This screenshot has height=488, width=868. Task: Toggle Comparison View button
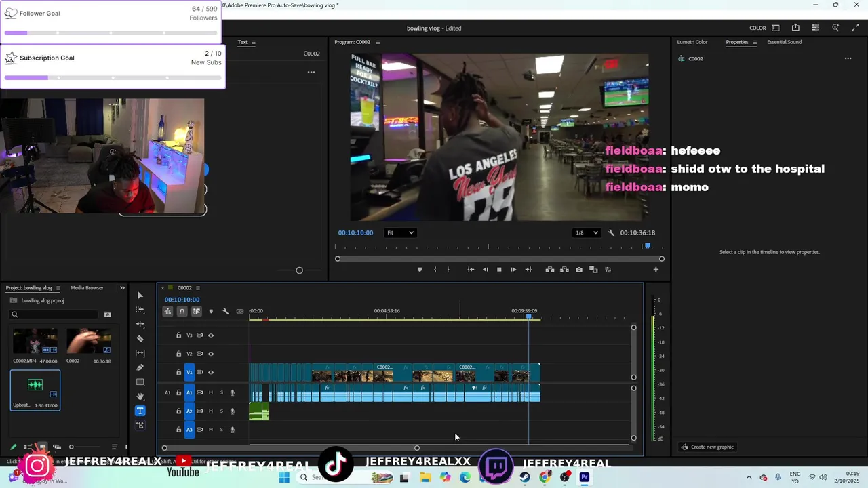click(x=593, y=270)
